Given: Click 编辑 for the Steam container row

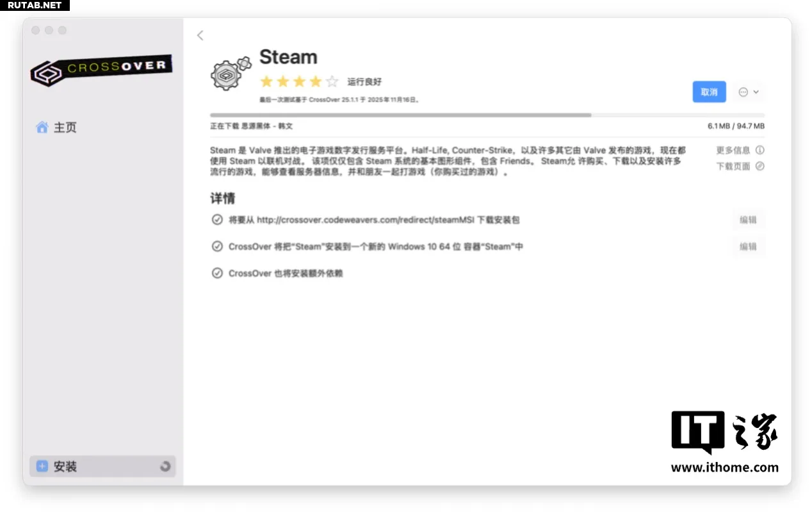Looking at the screenshot, I should [748, 247].
